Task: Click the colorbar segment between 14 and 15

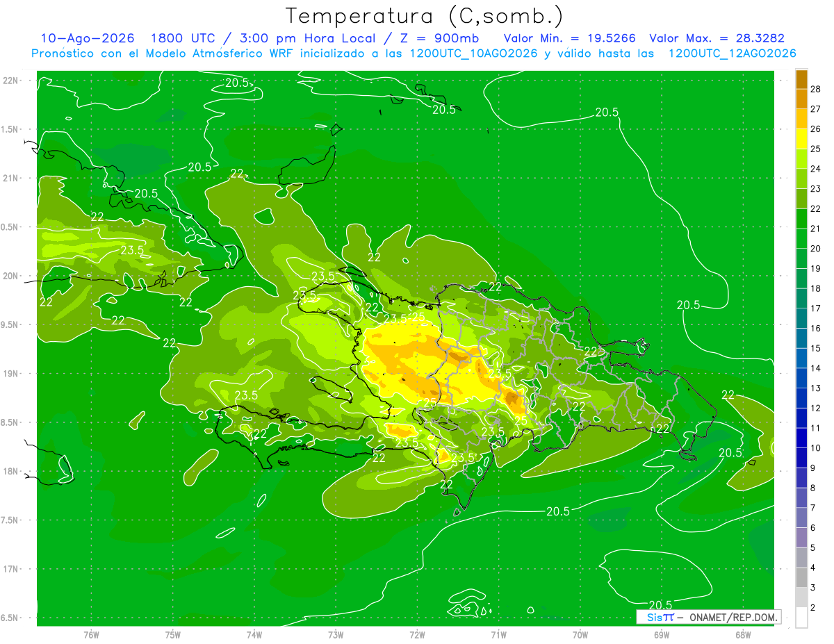Action: (801, 358)
